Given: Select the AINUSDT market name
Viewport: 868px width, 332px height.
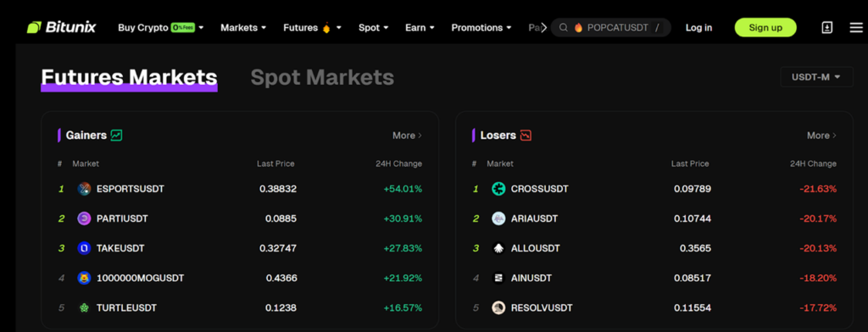Looking at the screenshot, I should point(531,278).
